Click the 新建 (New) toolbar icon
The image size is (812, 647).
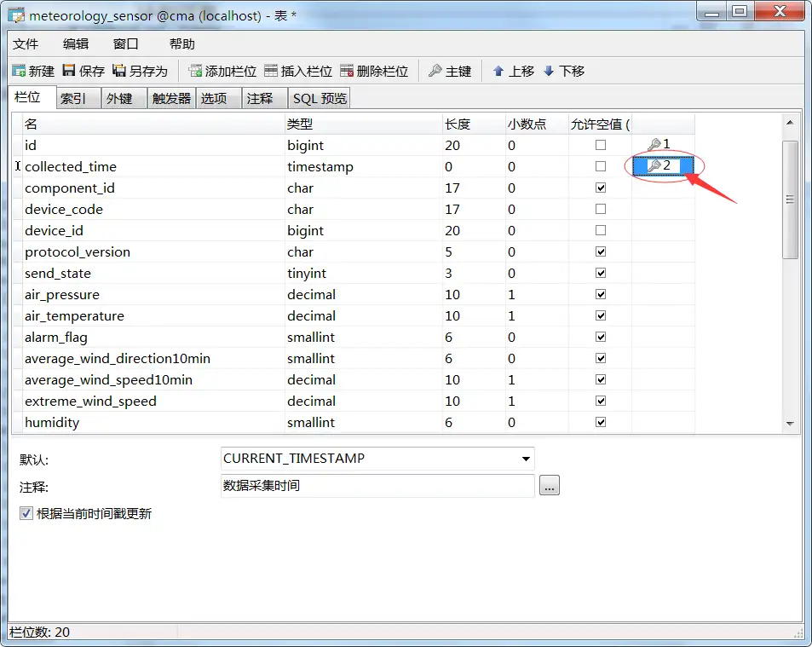pos(20,72)
